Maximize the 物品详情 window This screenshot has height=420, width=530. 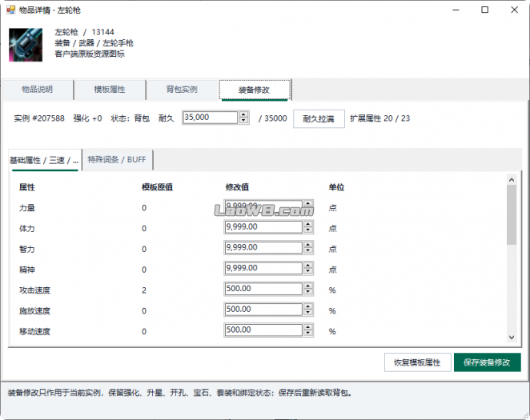coord(485,10)
